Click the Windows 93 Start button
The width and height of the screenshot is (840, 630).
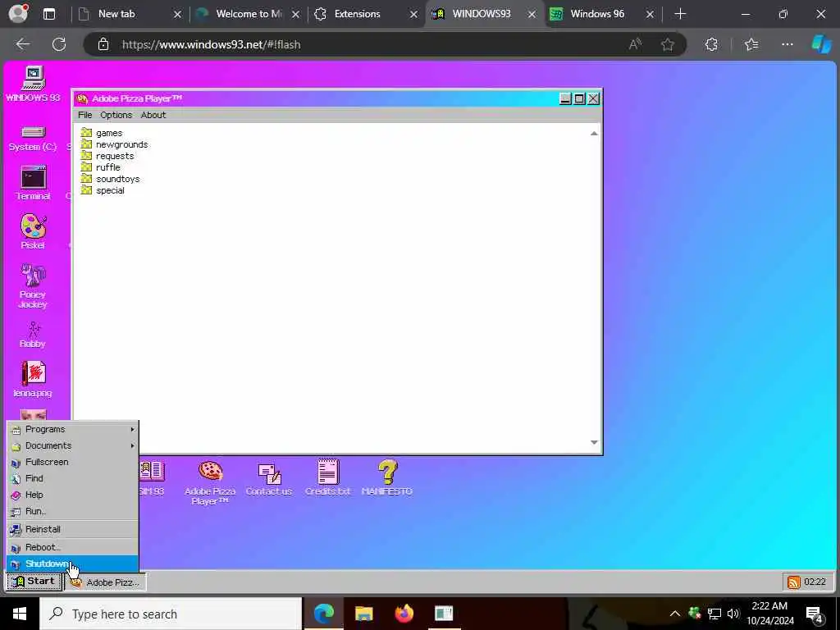[x=34, y=582]
